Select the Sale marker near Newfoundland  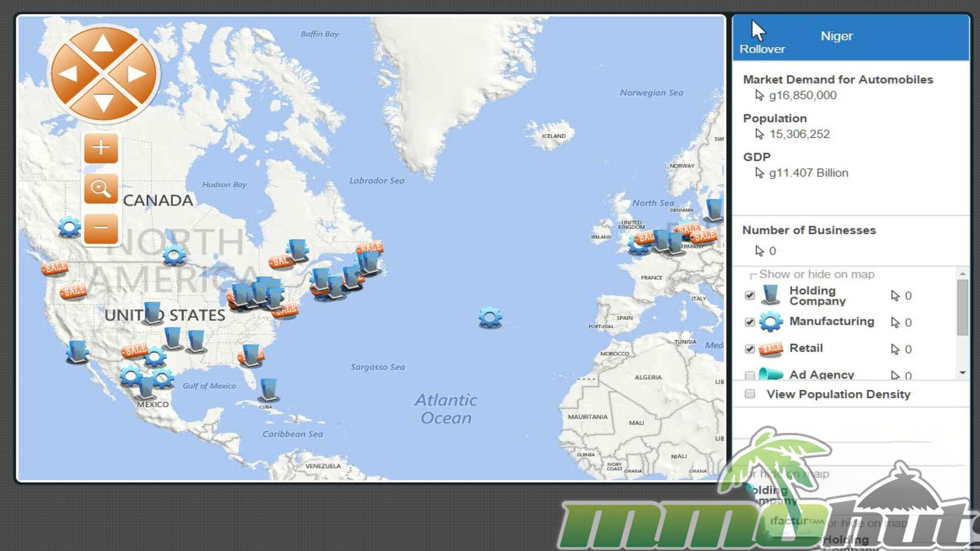click(370, 247)
